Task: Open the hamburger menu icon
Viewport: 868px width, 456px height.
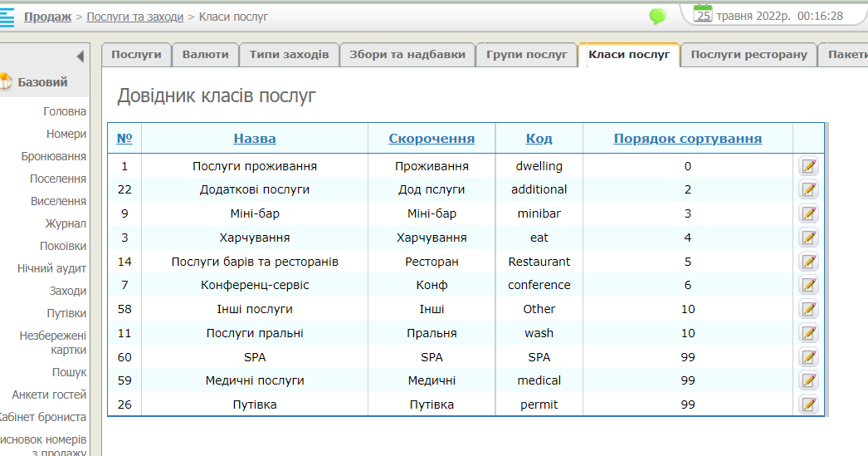Action: [7, 17]
